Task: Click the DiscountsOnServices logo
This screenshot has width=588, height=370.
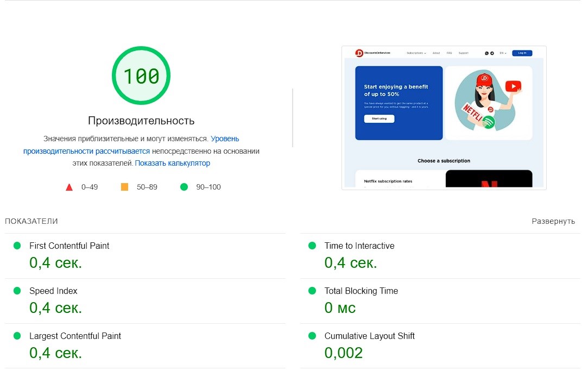Action: click(x=359, y=53)
